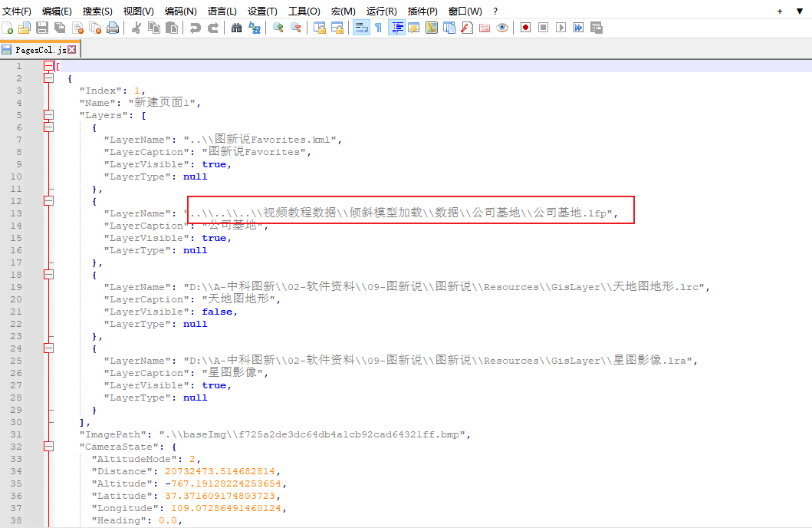Start macro recording with red dot icon

coord(525,28)
